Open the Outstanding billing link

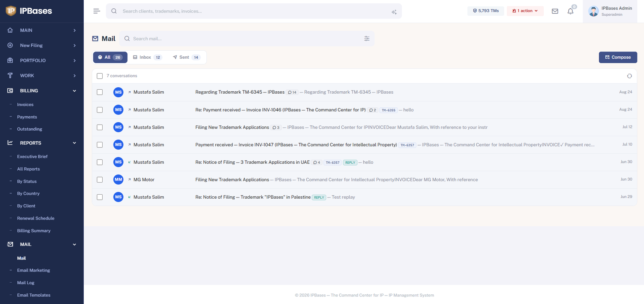point(29,129)
